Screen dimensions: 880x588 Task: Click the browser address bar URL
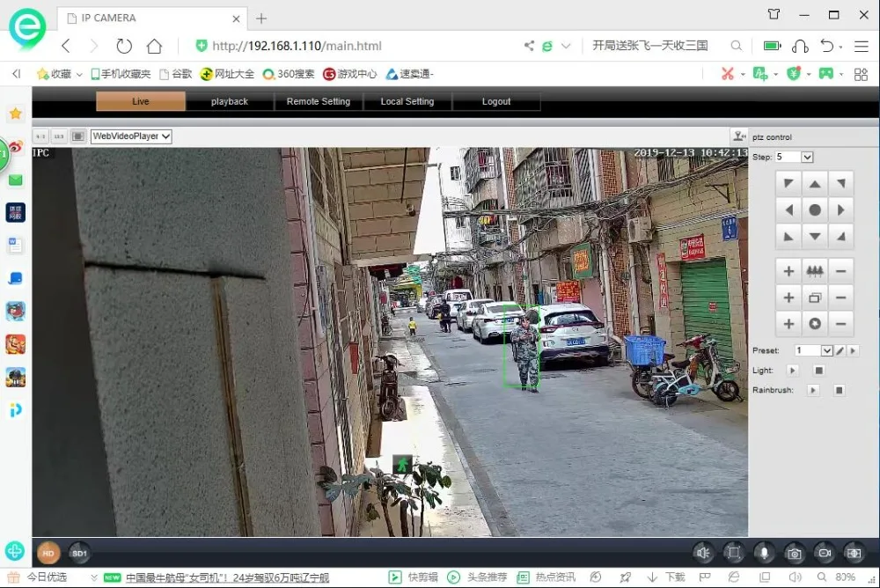tap(297, 46)
